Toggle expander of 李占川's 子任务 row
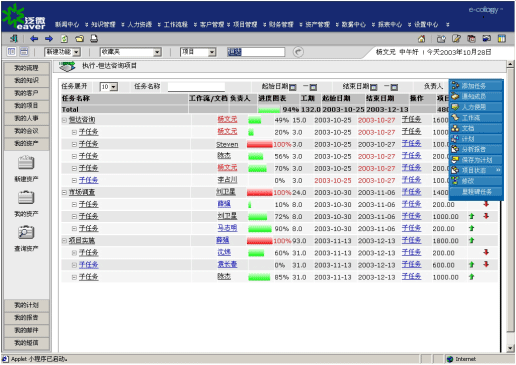Image resolution: width=516 pixels, height=365 pixels. pyautogui.click(x=74, y=180)
